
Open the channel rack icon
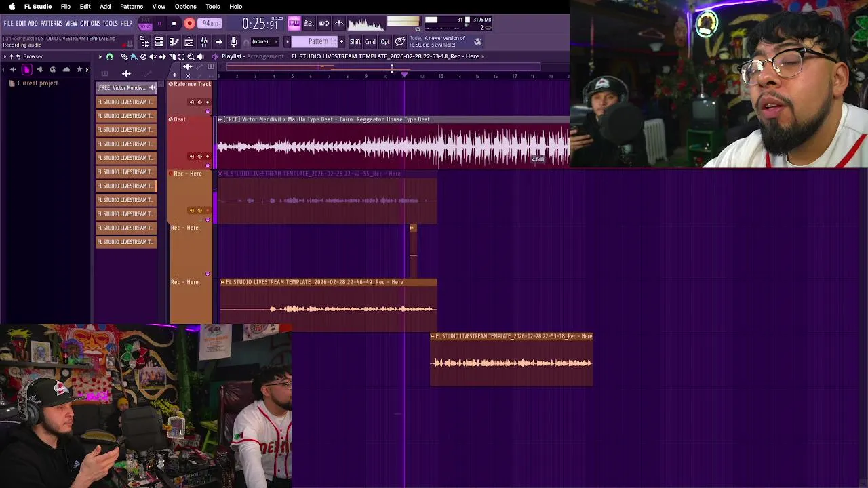pos(159,42)
